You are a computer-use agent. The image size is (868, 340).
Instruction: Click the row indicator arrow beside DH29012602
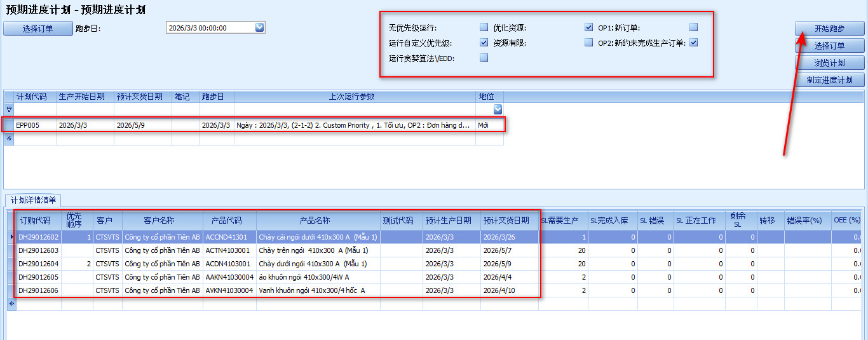coord(11,237)
